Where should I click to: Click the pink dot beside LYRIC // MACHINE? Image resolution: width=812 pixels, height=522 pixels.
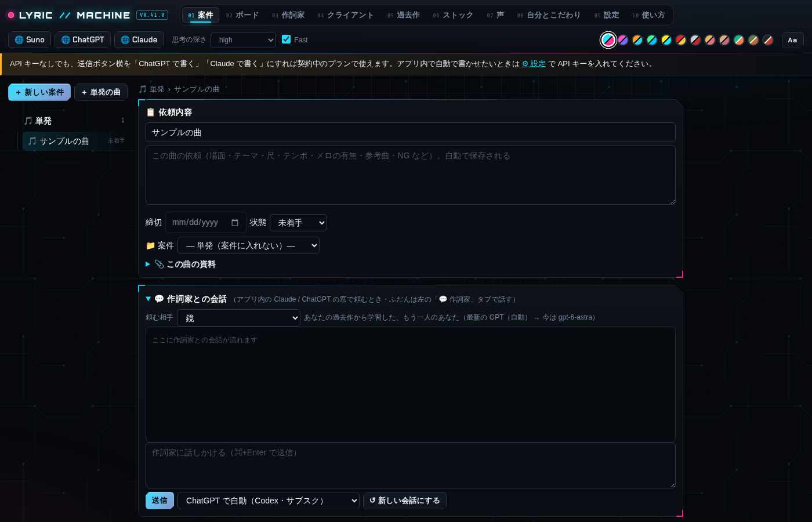(11, 15)
